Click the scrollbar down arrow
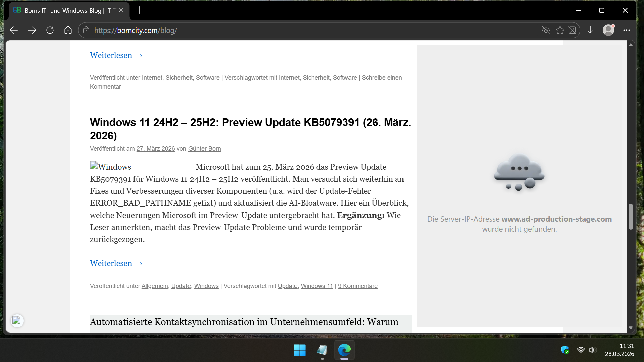 click(x=631, y=328)
